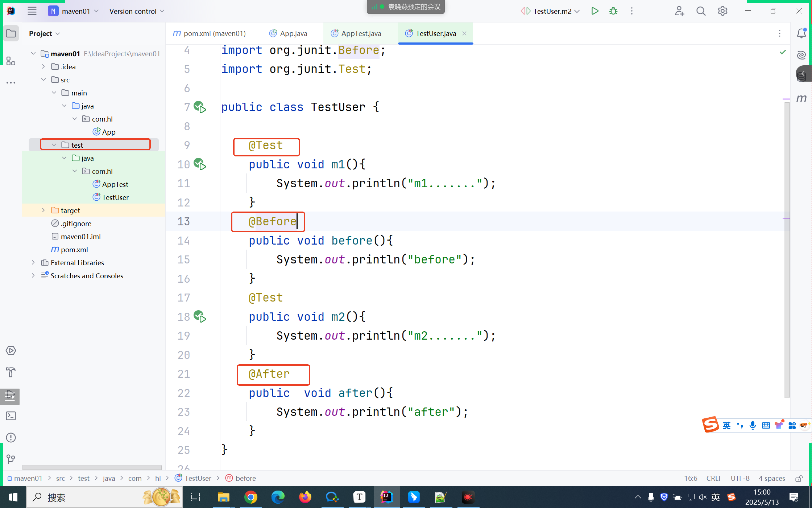The height and width of the screenshot is (508, 812).
Task: Open Chrome from the Windows taskbar
Action: 250,497
